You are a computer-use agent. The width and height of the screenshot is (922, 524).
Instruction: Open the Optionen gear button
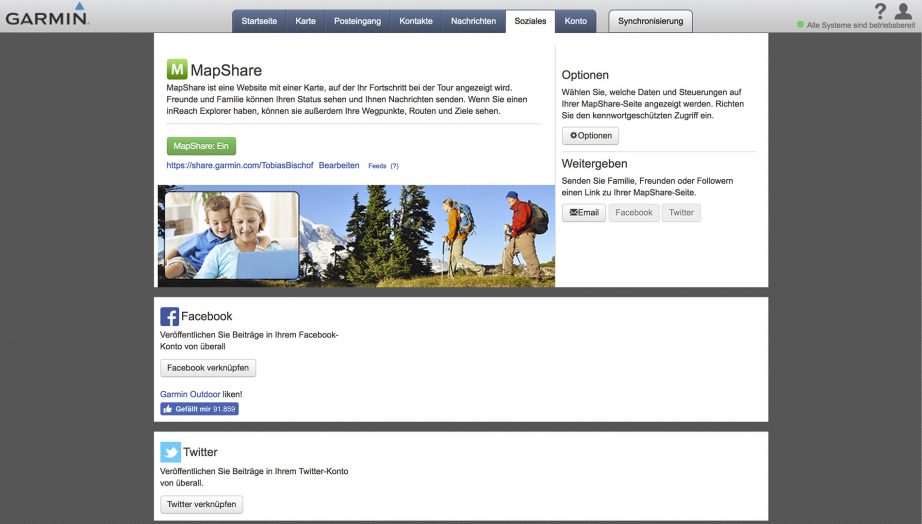tap(590, 136)
